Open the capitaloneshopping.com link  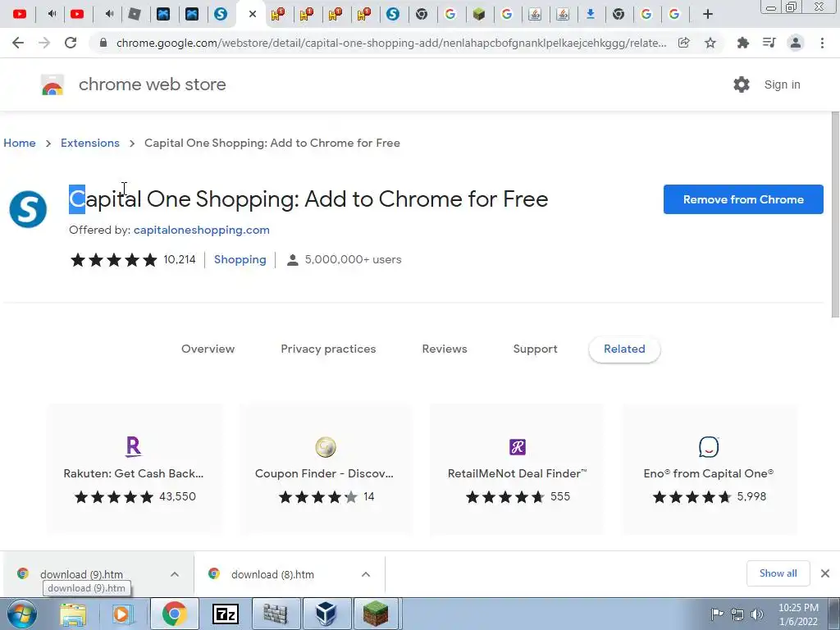click(202, 230)
